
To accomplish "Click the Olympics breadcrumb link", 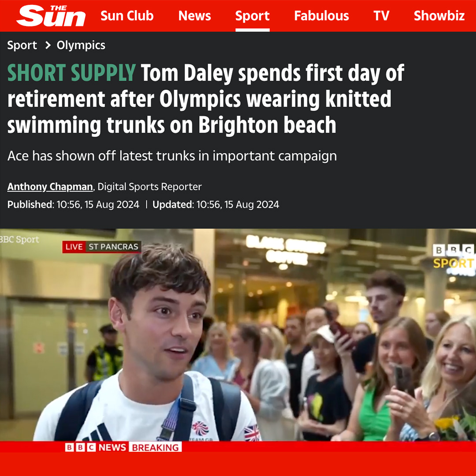I will pyautogui.click(x=81, y=45).
